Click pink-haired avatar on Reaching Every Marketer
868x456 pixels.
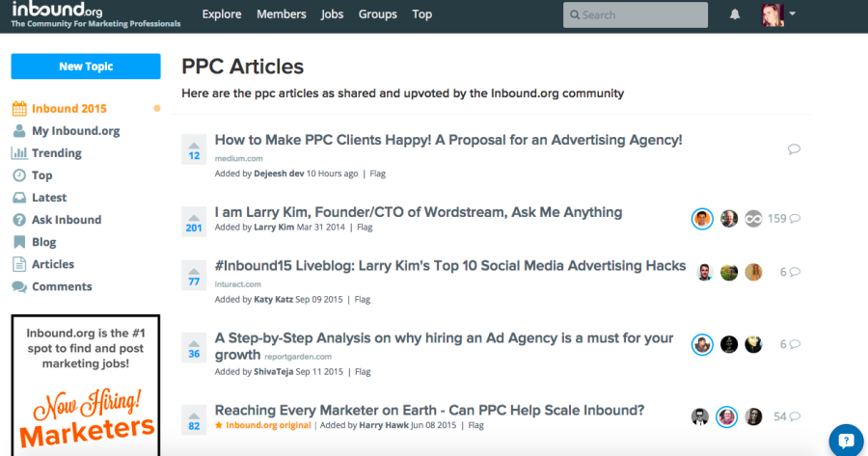(x=727, y=416)
